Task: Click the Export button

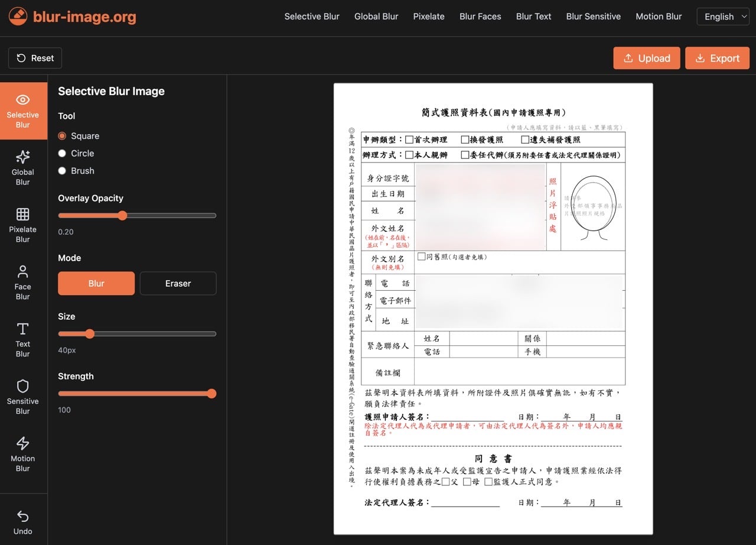Action: pyautogui.click(x=717, y=58)
